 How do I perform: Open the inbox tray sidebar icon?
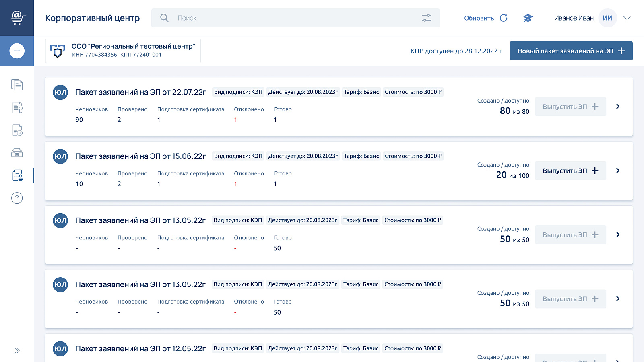(x=17, y=153)
